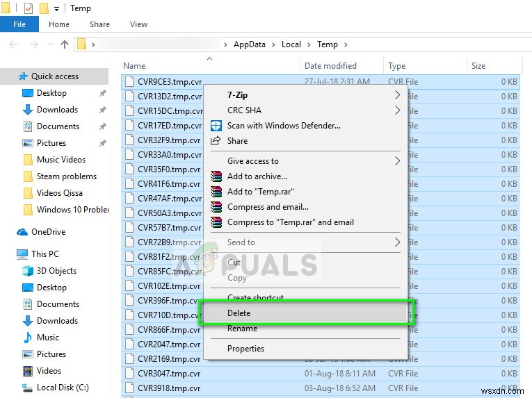Open the File ribbon tab
The width and height of the screenshot is (532, 398).
[19, 24]
